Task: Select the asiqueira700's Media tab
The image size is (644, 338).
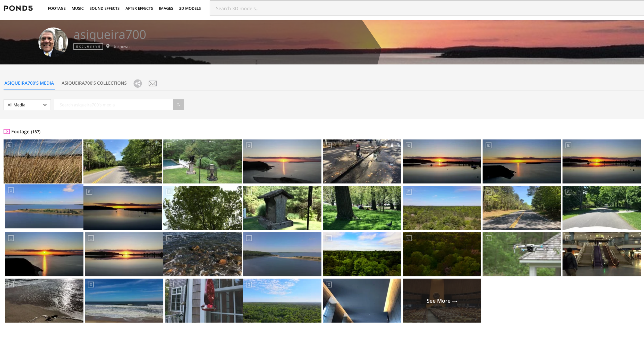Action: 29,83
